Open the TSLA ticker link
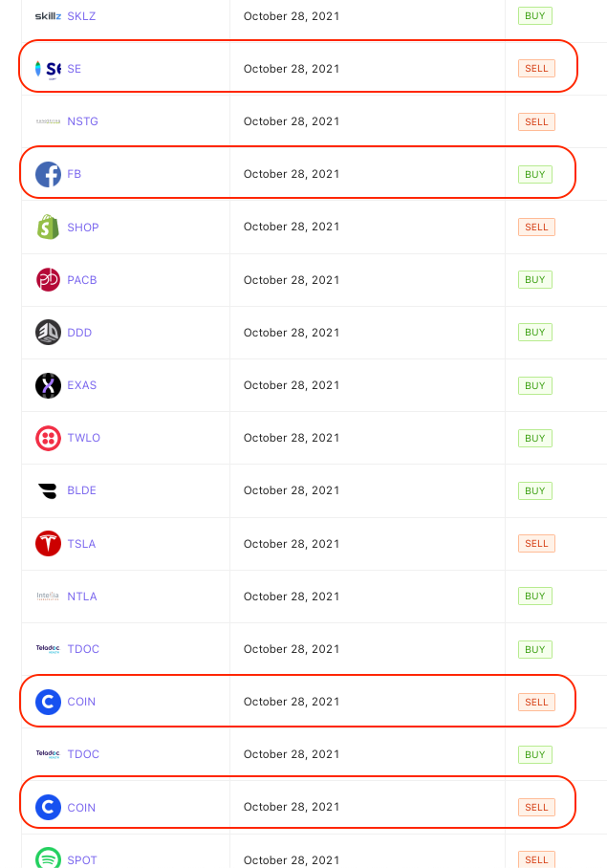This screenshot has width=607, height=868. click(81, 544)
